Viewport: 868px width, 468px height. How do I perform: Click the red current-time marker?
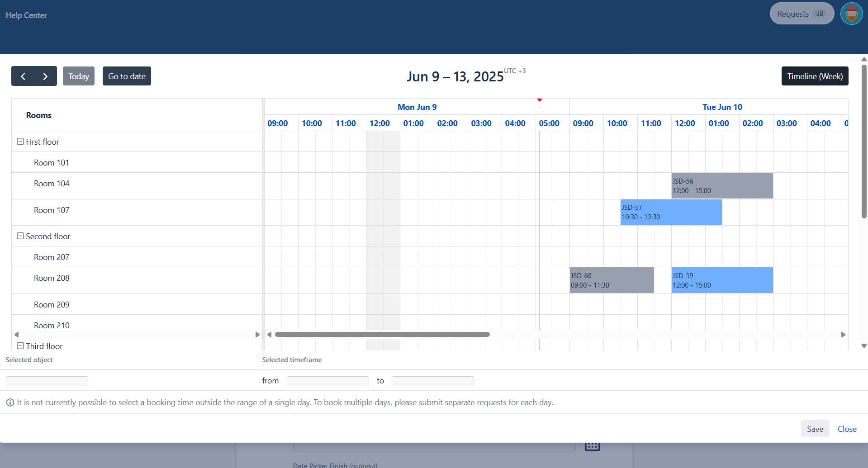[x=540, y=100]
